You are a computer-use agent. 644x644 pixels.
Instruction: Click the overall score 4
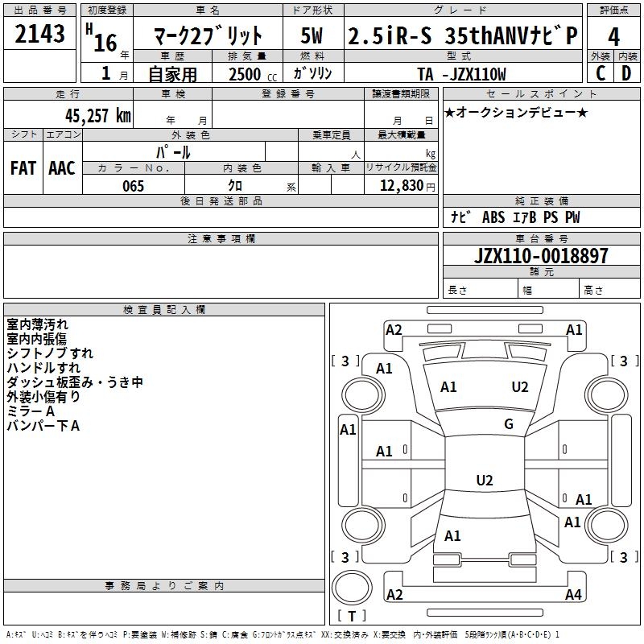tap(613, 36)
